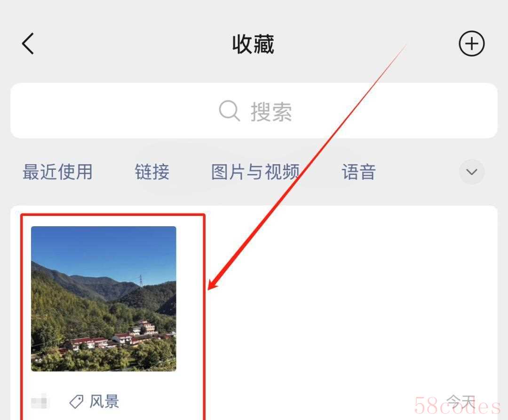
Task: Select the 最近使用 tab
Action: (58, 172)
